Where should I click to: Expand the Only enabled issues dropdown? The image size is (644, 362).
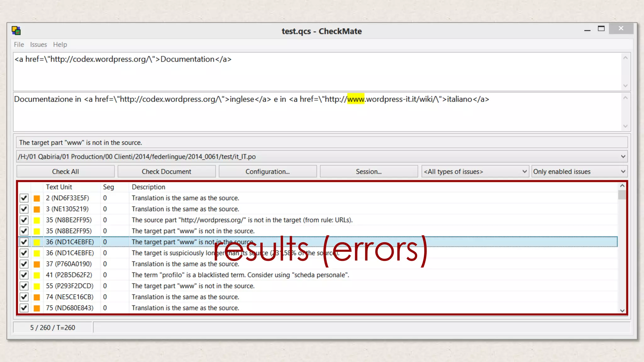(x=579, y=172)
